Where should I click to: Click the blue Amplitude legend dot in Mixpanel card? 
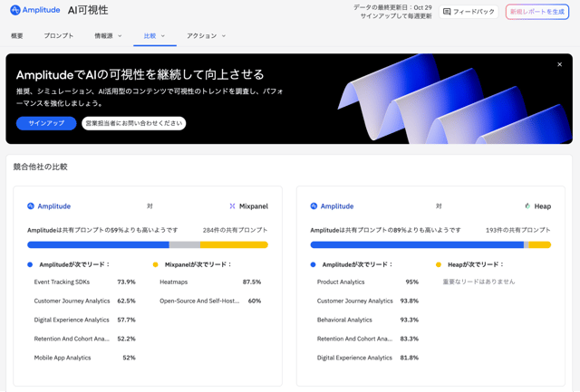[x=30, y=264]
